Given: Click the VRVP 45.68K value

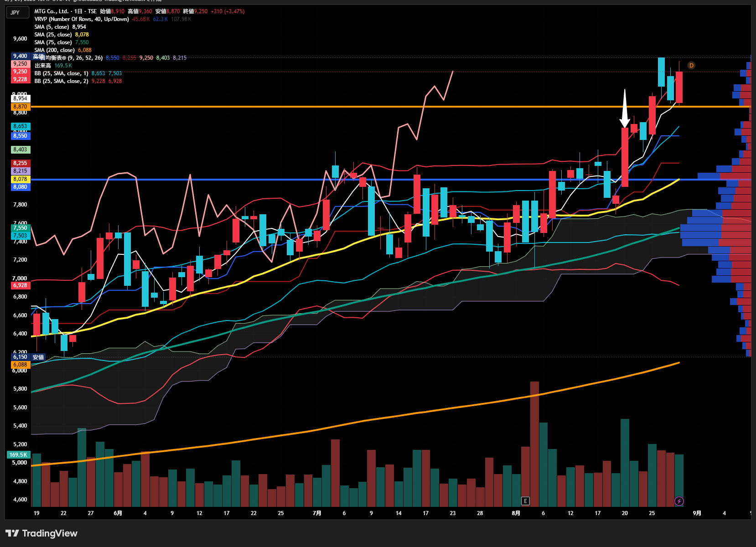Looking at the screenshot, I should [141, 19].
